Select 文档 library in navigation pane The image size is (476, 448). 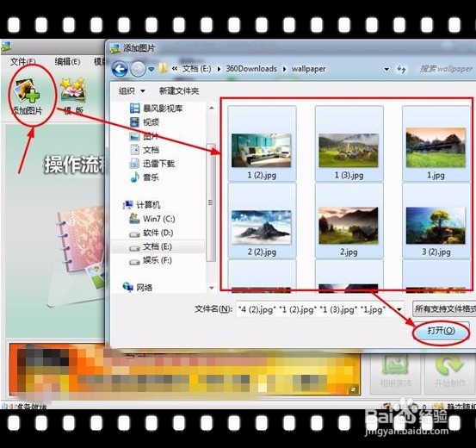(145, 150)
